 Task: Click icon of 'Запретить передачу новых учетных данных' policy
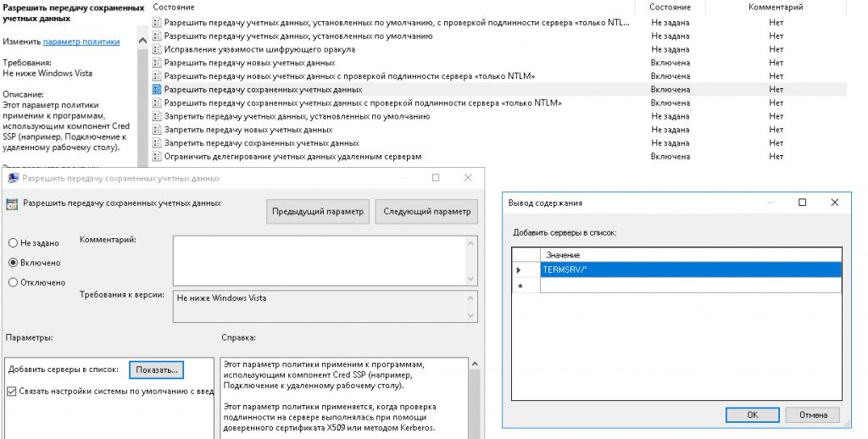click(x=157, y=130)
